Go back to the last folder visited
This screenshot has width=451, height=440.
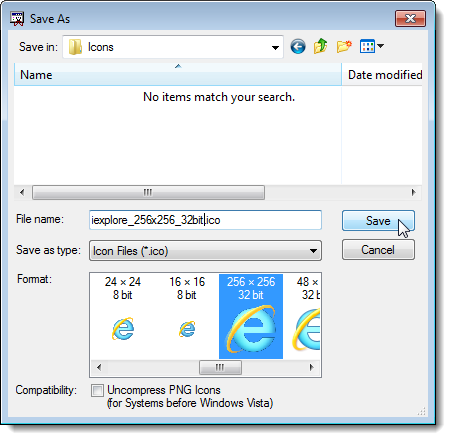pos(298,46)
